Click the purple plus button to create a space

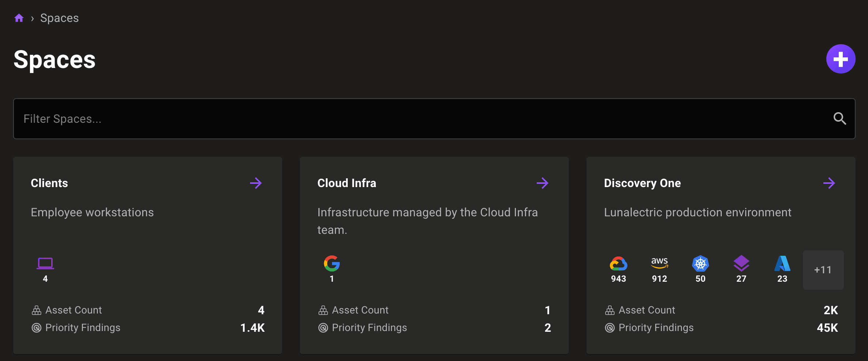pos(841,58)
